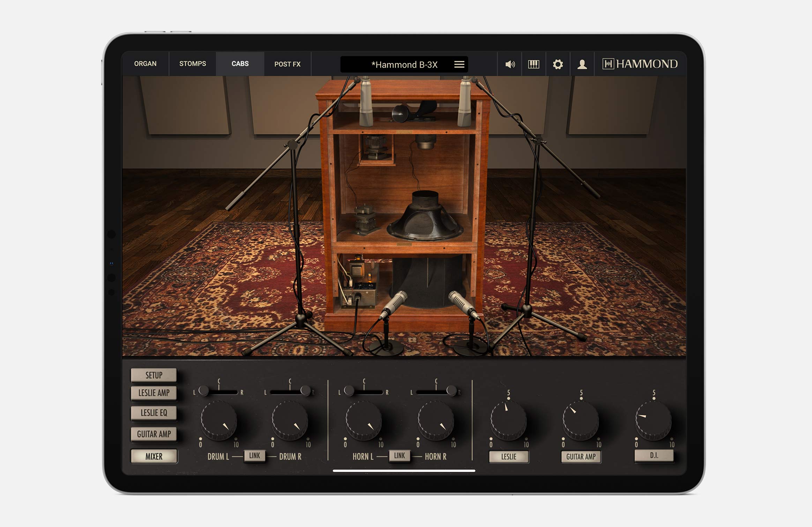This screenshot has height=527, width=812.
Task: Toggle the D.I. channel button
Action: 654,456
